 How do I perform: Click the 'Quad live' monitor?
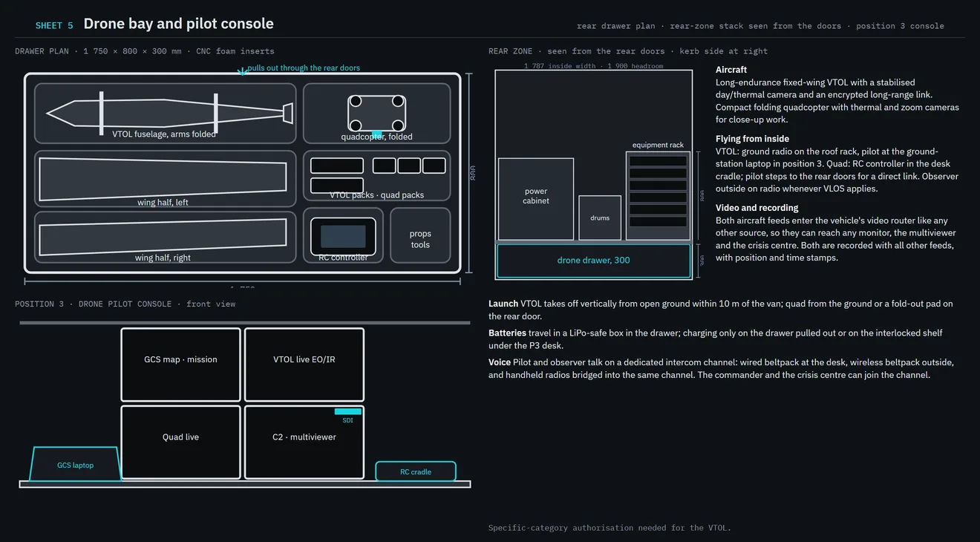pyautogui.click(x=181, y=442)
